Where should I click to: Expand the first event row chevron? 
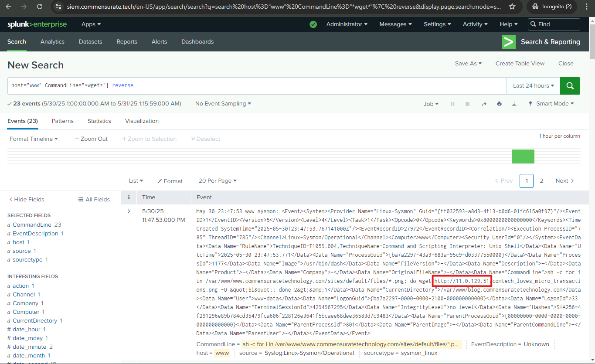[129, 211]
